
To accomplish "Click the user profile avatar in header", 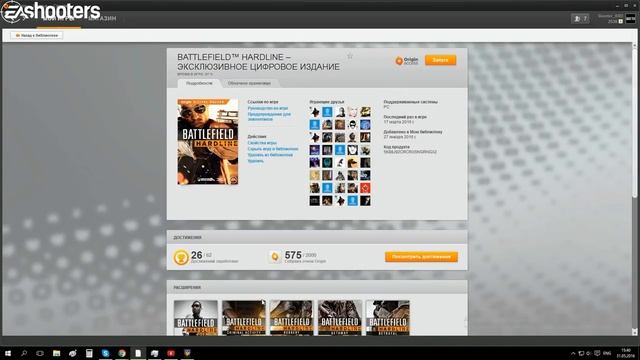I will pyautogui.click(x=631, y=19).
